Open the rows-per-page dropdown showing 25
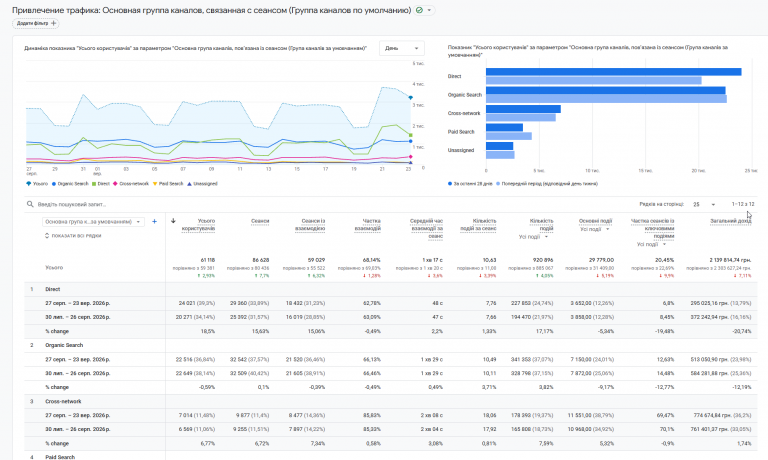 point(704,204)
